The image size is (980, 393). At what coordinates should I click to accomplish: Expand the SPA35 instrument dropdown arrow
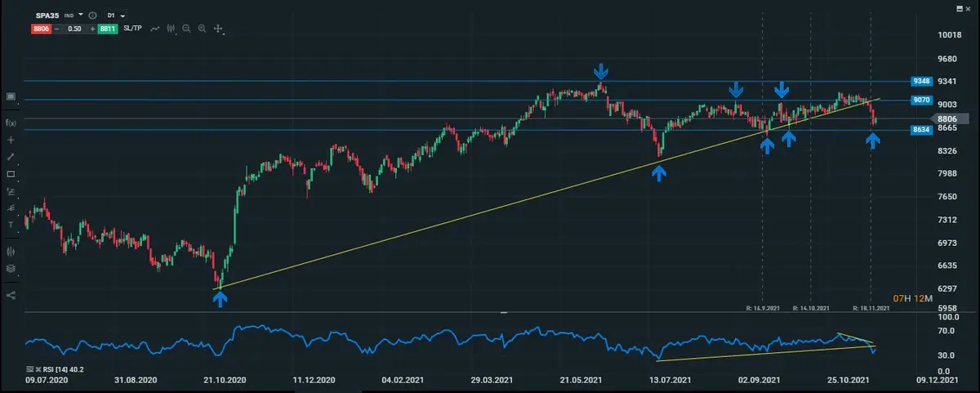81,16
